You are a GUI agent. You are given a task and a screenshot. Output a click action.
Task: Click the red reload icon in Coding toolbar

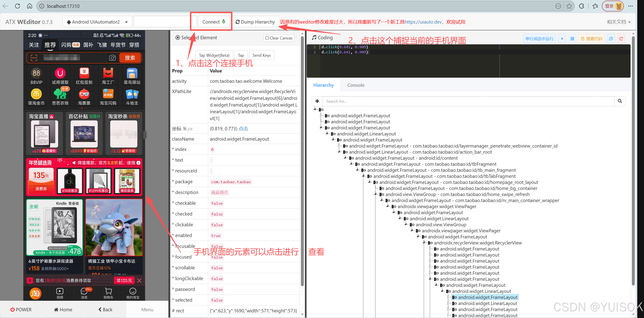[x=621, y=38]
